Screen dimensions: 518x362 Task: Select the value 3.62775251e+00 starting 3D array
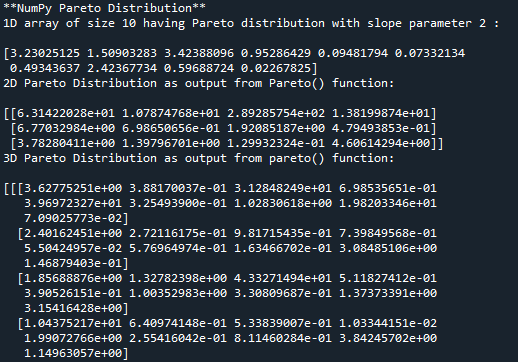pyautogui.click(x=73, y=188)
